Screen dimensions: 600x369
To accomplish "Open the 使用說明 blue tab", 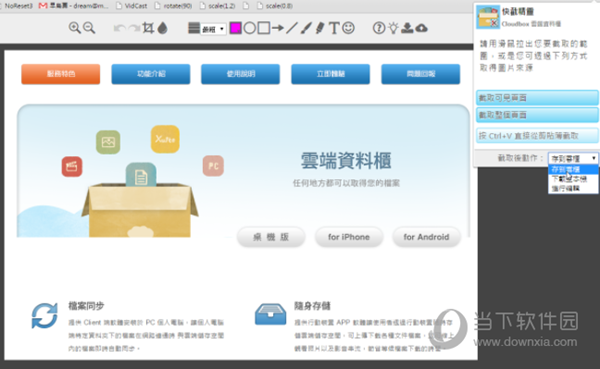I will [240, 74].
